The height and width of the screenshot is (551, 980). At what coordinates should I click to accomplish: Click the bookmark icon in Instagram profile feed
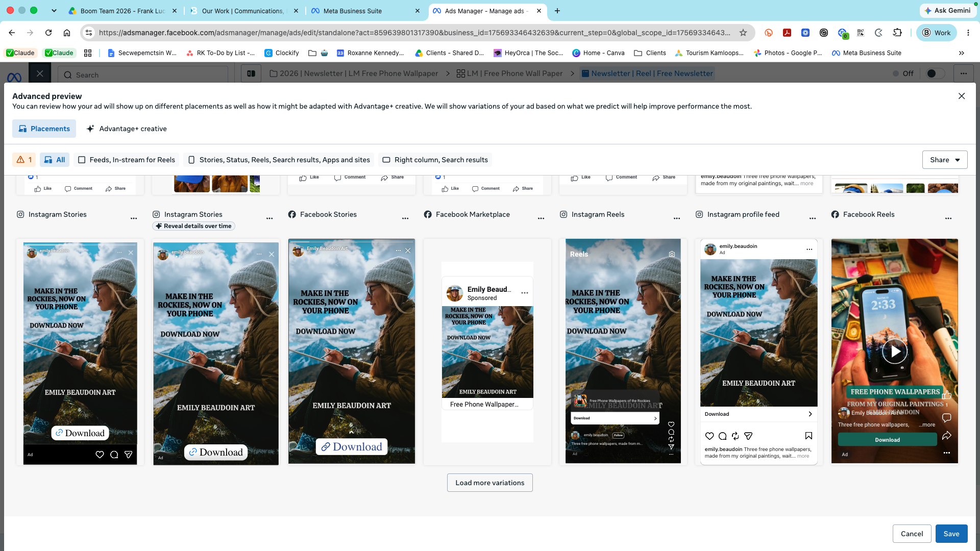[x=808, y=436]
